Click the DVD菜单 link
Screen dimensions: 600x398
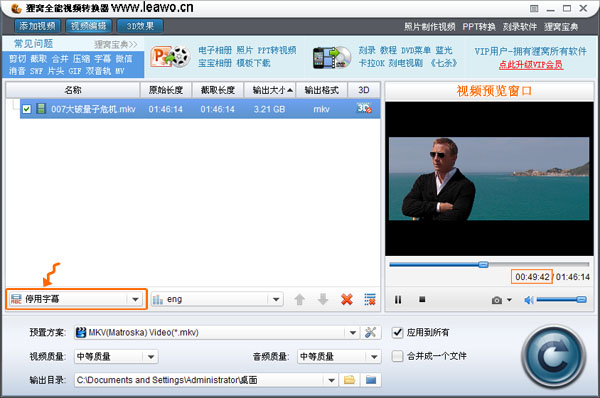click(x=416, y=50)
